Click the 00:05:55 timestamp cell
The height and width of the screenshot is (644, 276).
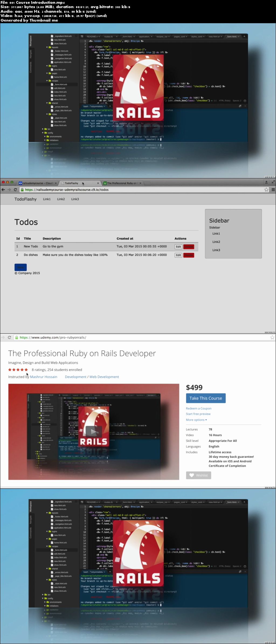tap(142, 246)
